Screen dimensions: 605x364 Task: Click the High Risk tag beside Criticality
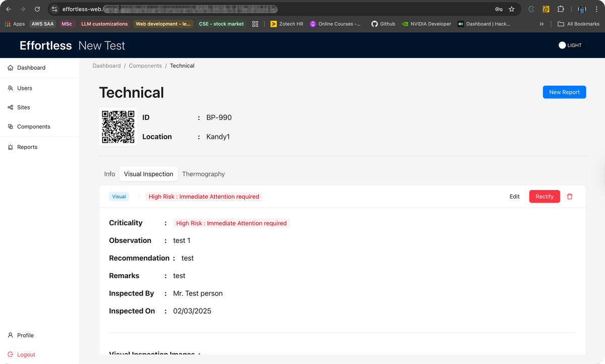(x=231, y=223)
